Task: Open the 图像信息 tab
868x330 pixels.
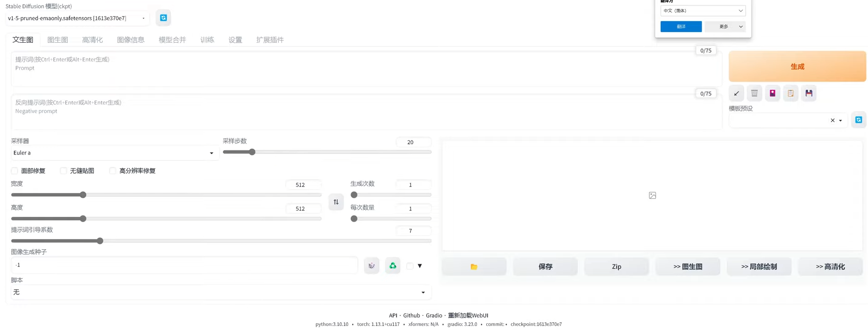Action: point(131,40)
